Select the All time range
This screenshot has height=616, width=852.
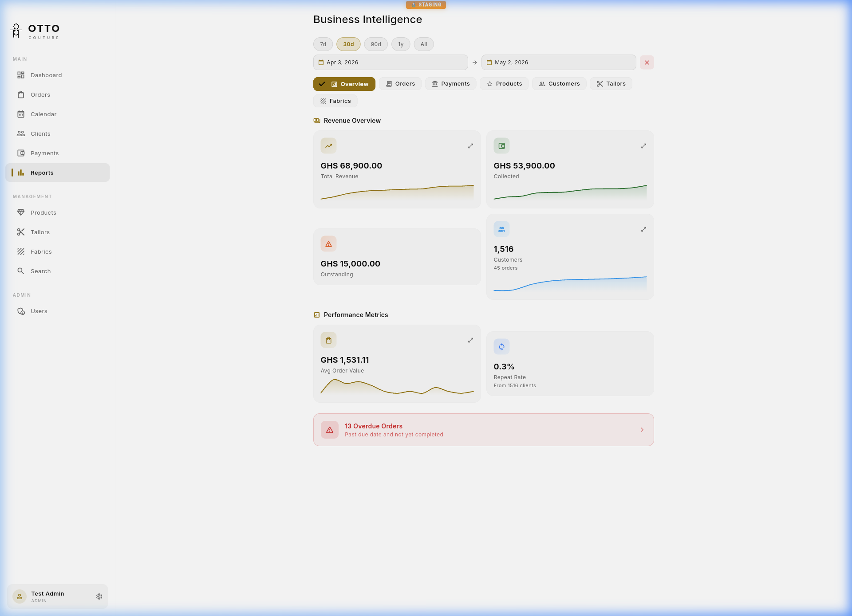click(424, 44)
